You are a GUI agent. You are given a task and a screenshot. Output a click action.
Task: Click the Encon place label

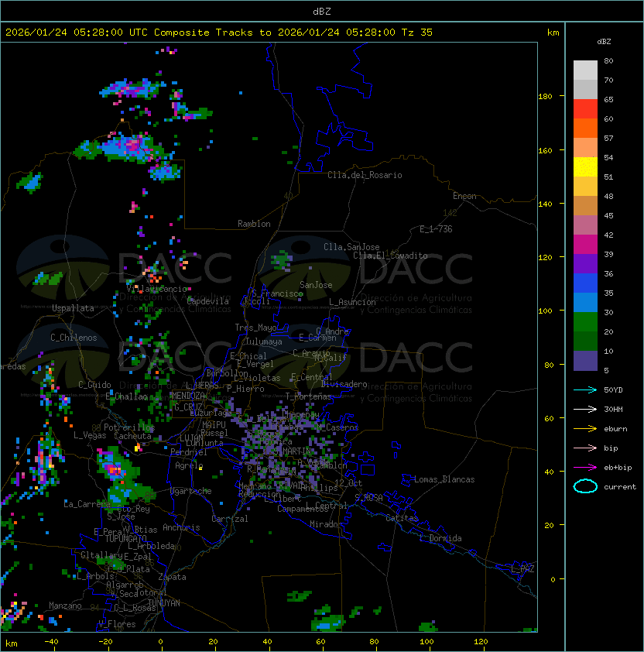(464, 196)
